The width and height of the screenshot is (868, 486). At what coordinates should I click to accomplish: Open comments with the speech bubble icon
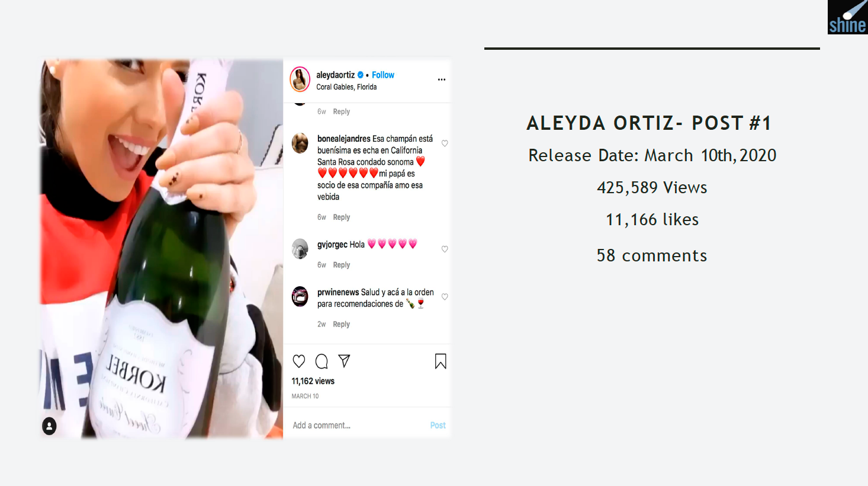tap(322, 361)
